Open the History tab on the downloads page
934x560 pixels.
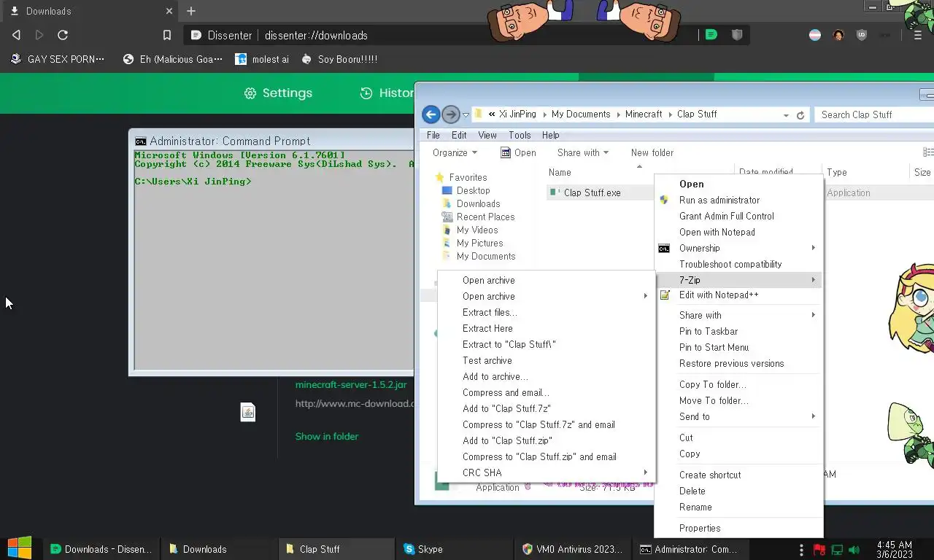click(387, 93)
